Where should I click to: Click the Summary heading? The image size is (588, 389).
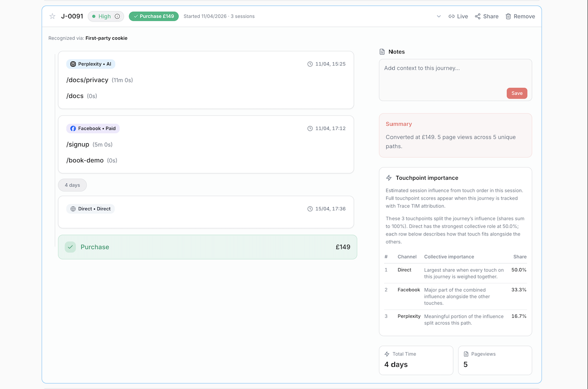point(399,124)
